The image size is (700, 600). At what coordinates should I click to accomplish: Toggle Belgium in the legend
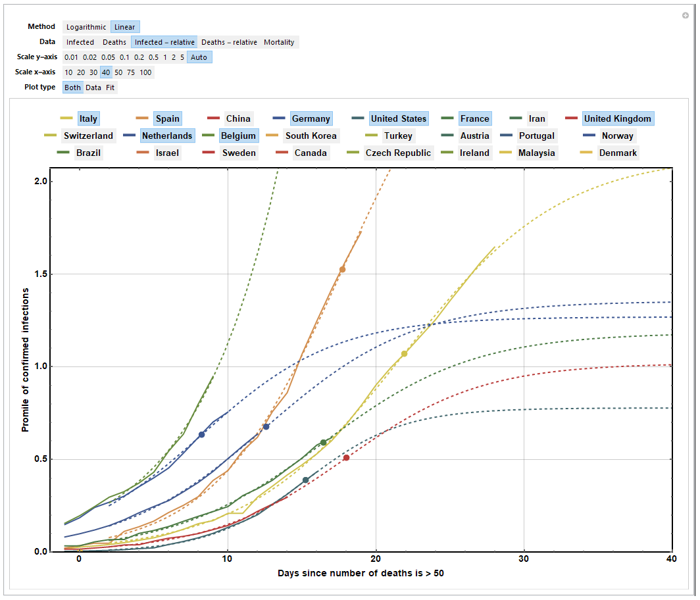pos(238,136)
